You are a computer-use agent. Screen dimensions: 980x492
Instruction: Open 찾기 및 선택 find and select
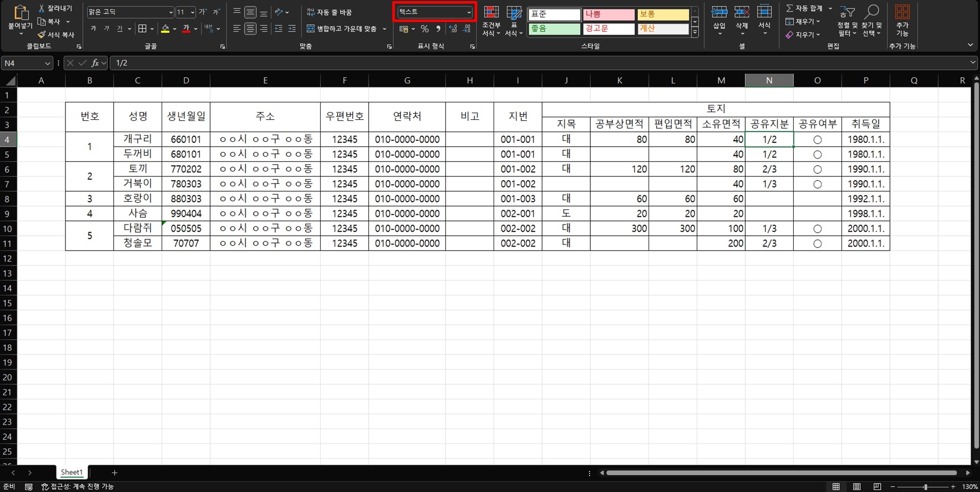[872, 21]
